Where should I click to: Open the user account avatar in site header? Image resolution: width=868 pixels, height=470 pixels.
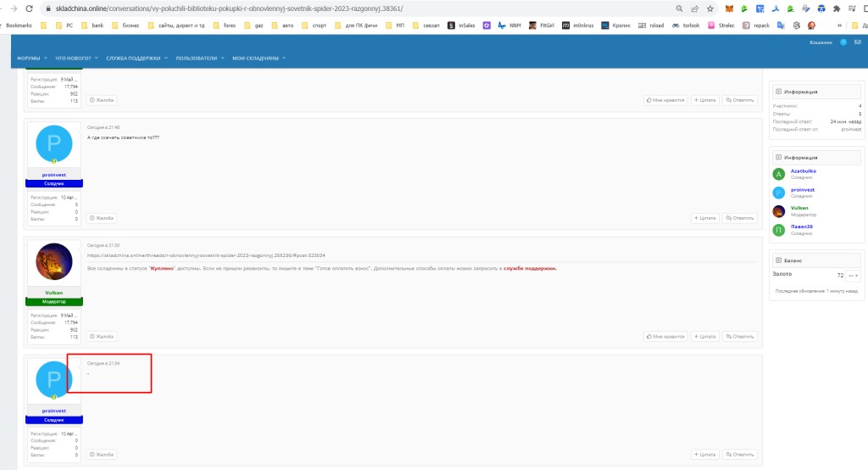(x=843, y=42)
